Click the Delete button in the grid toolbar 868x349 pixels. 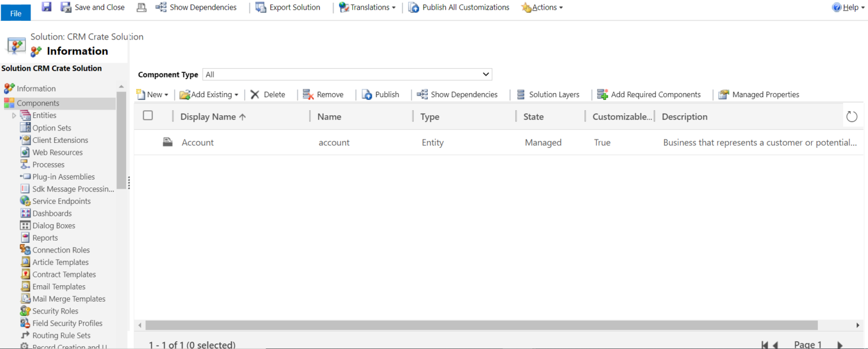point(268,94)
